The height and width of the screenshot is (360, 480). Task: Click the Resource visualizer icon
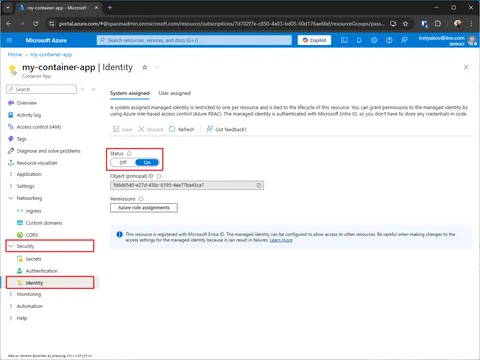pyautogui.click(x=11, y=163)
